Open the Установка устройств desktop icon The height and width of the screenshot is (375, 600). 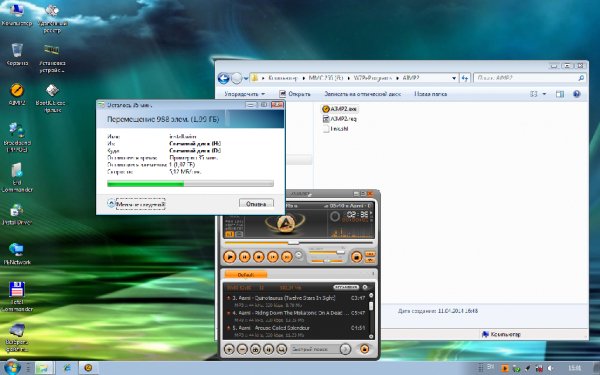point(52,59)
